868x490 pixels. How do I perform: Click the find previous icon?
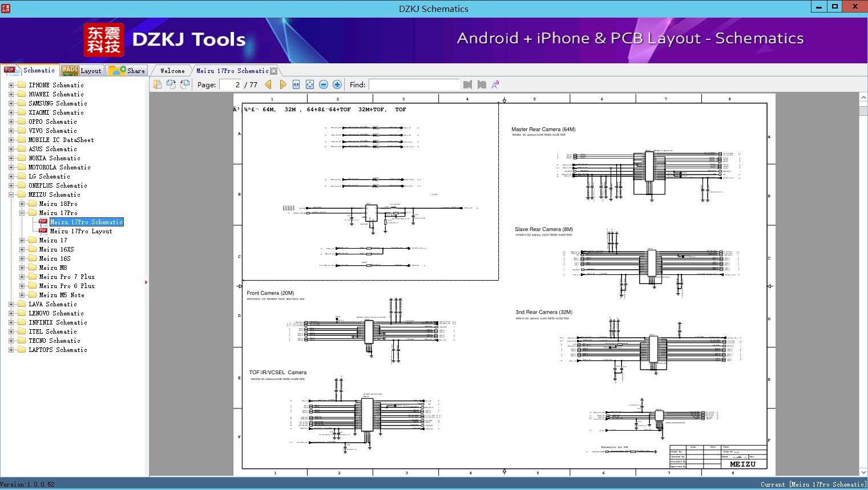point(468,84)
